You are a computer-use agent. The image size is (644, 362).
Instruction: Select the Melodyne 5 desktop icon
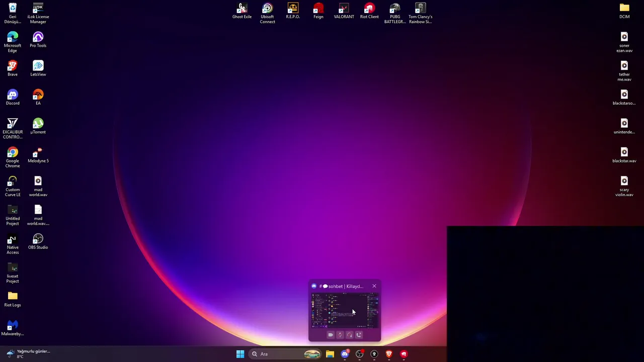(38, 155)
